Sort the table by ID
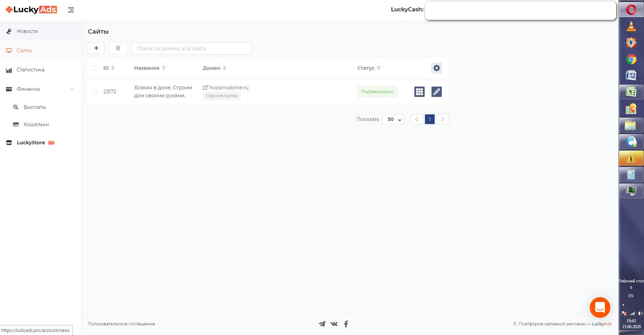This screenshot has height=335, width=644. [109, 68]
